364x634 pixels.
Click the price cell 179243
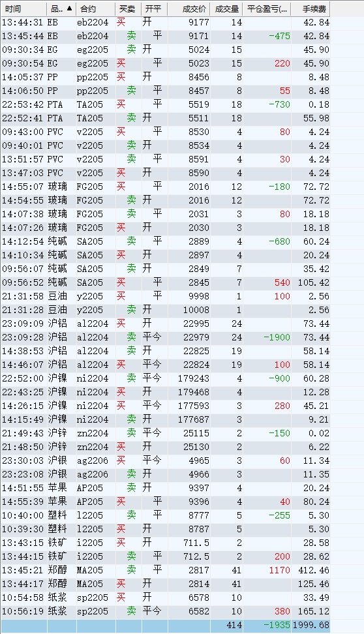(x=193, y=379)
